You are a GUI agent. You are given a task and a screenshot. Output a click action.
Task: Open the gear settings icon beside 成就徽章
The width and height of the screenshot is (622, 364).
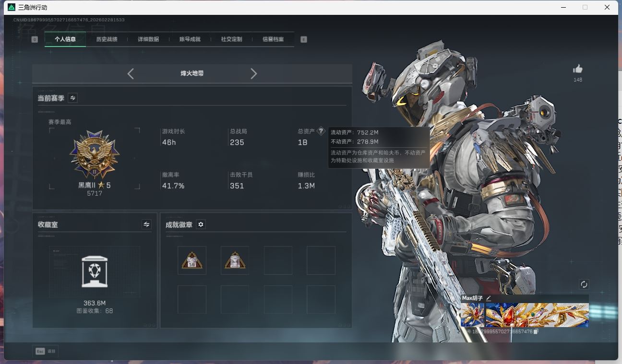[x=201, y=224]
